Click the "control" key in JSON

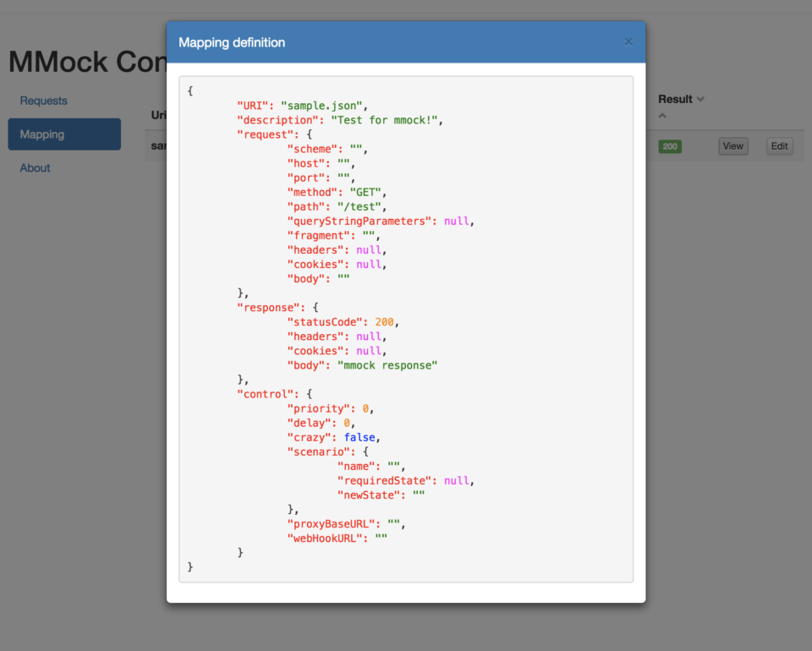click(265, 394)
